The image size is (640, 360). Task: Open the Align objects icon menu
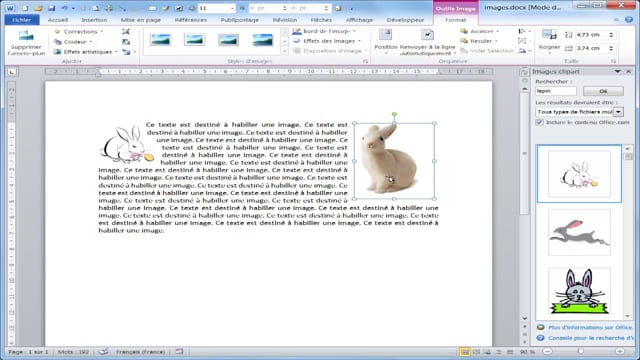(x=524, y=31)
